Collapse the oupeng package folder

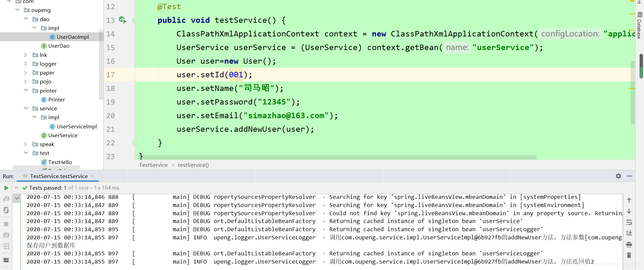pos(17,10)
